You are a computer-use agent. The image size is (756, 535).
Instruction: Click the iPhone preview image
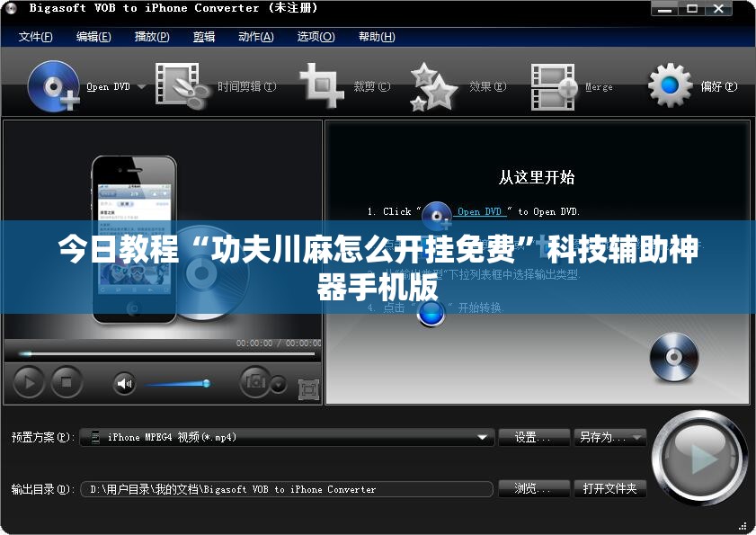[135, 239]
